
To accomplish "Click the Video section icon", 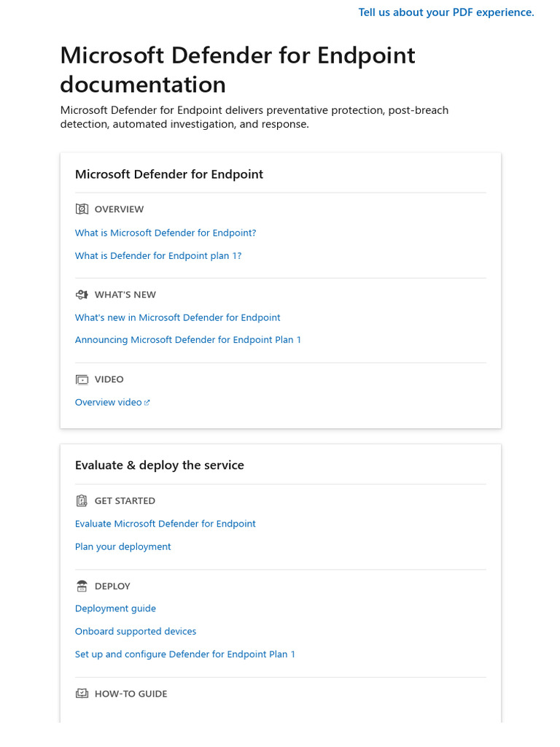I will click(82, 379).
